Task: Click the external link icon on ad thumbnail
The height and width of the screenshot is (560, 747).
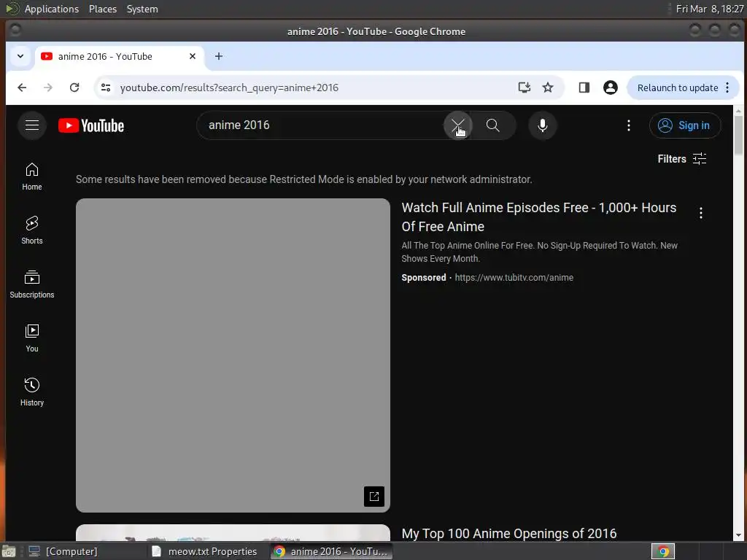Action: (374, 497)
